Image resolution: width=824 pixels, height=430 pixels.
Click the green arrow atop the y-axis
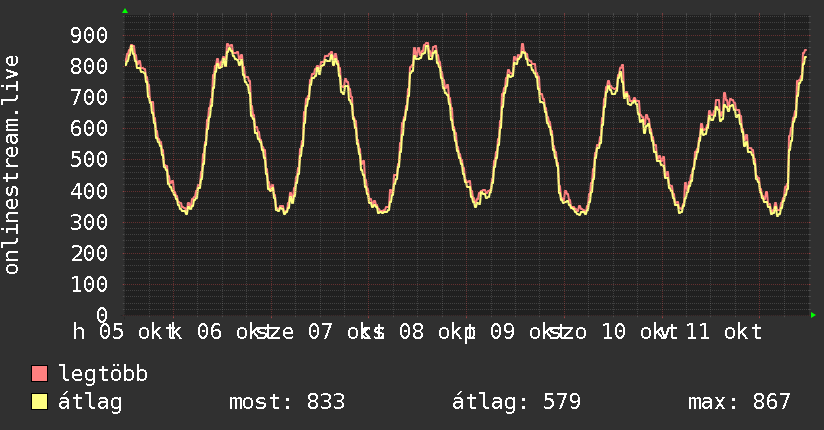pyautogui.click(x=125, y=11)
